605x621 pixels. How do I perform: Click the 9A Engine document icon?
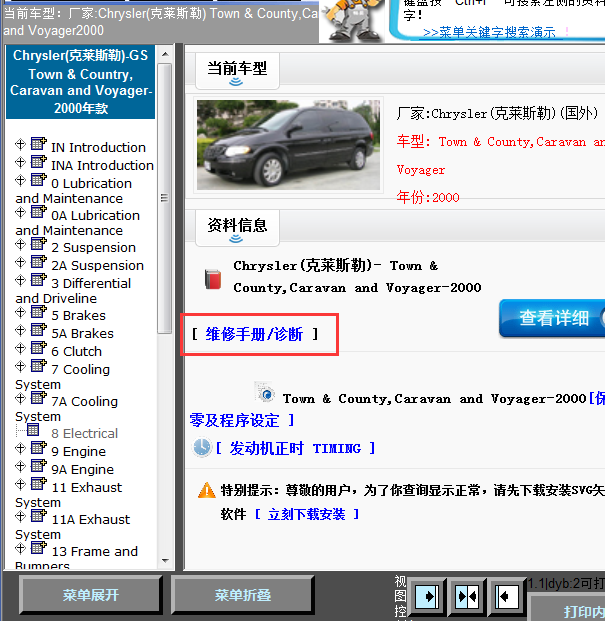pyautogui.click(x=38, y=465)
